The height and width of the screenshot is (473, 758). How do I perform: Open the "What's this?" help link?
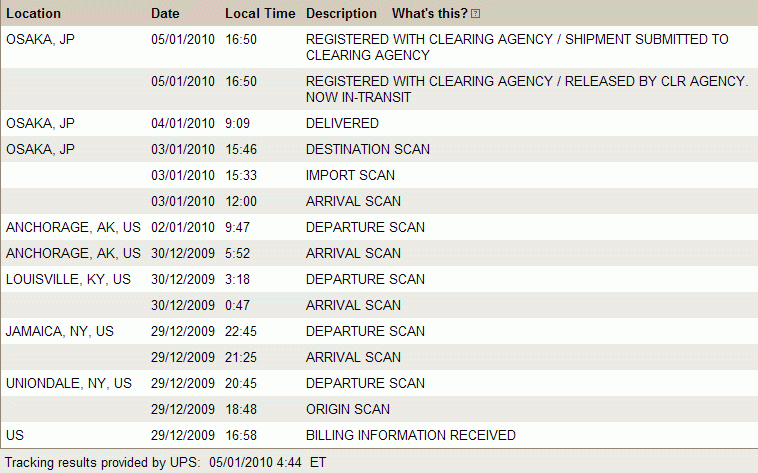pos(429,14)
